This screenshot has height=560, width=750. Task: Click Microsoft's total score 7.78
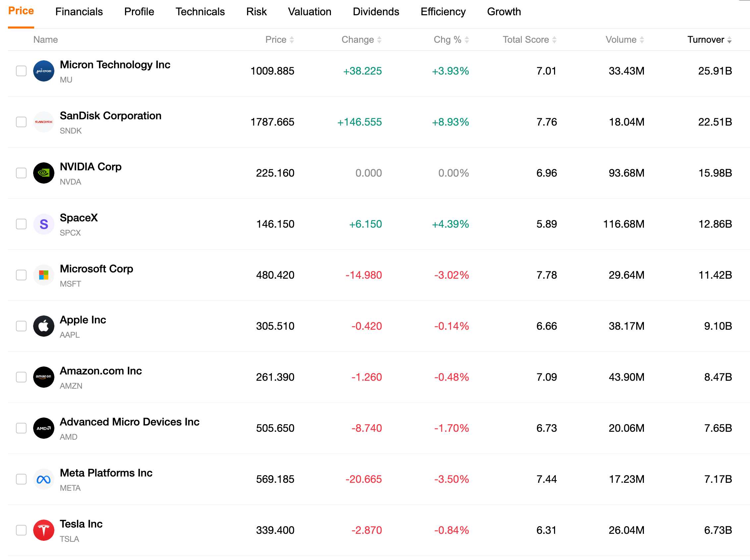546,275
